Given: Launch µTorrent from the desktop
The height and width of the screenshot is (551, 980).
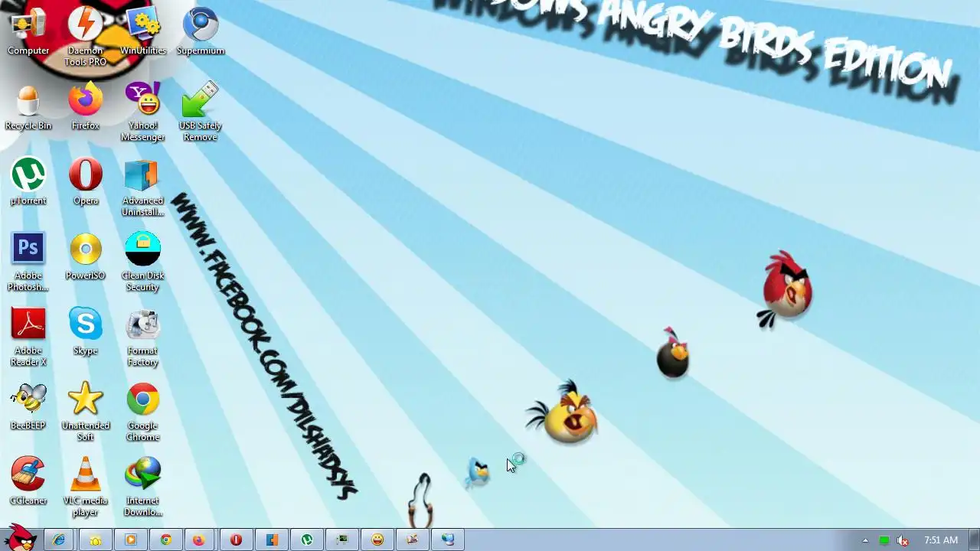Looking at the screenshot, I should (x=28, y=182).
